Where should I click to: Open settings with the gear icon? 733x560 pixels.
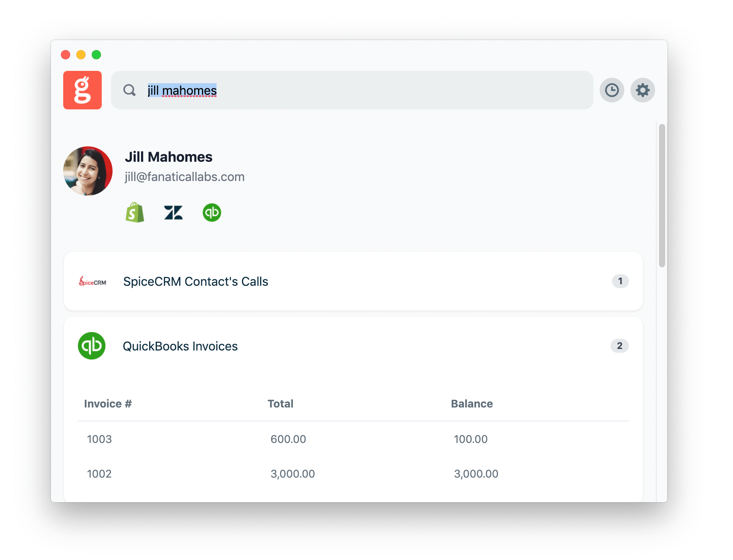point(642,90)
